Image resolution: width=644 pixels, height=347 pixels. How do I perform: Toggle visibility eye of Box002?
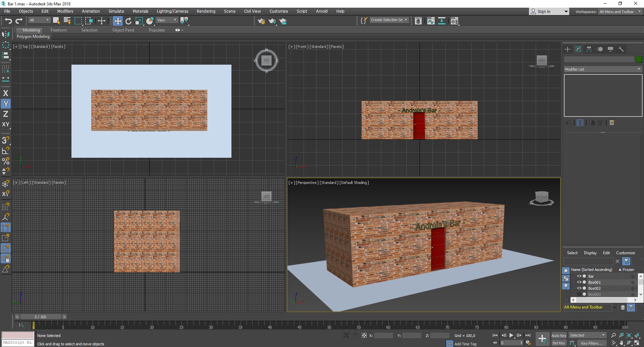tap(579, 288)
